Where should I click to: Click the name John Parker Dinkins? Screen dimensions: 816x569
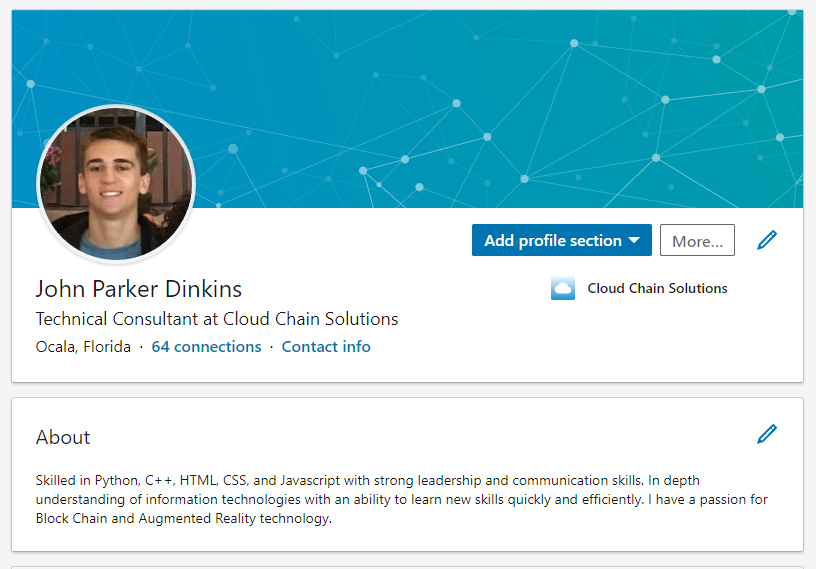[x=139, y=290]
